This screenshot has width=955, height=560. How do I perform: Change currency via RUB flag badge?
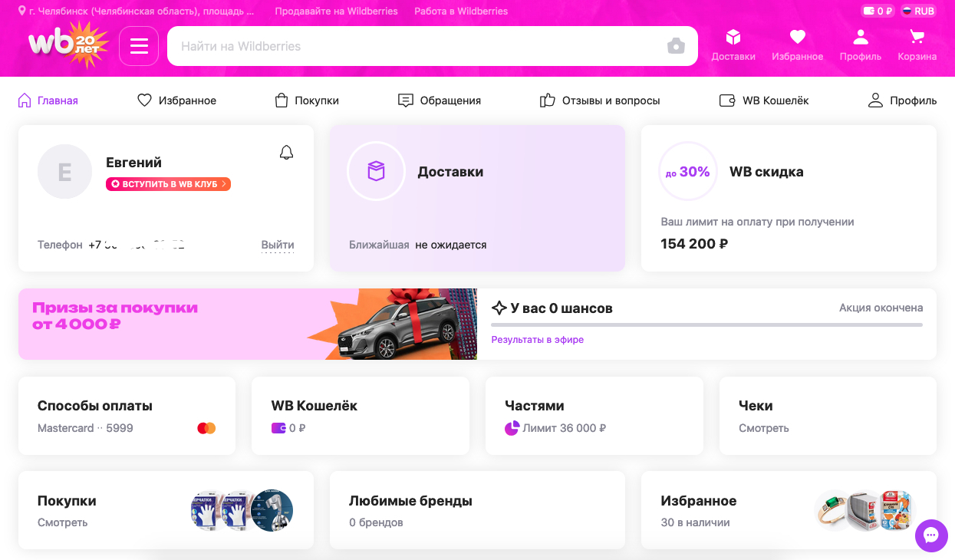click(918, 12)
